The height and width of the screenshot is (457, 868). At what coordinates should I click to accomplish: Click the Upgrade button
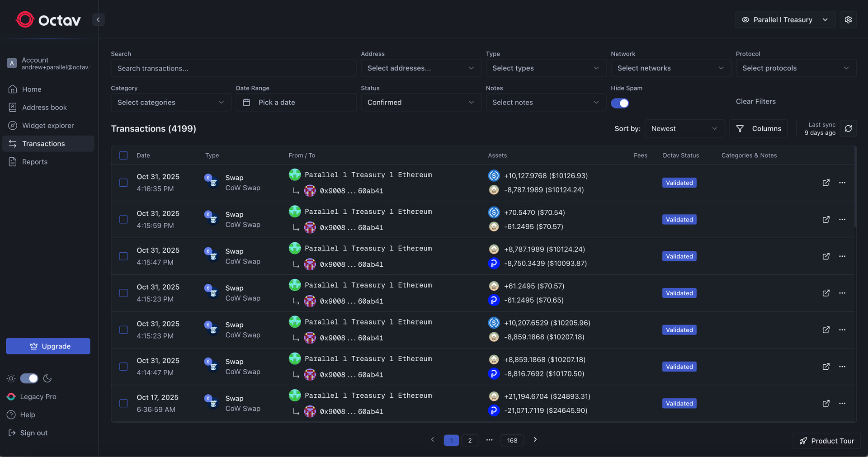48,346
